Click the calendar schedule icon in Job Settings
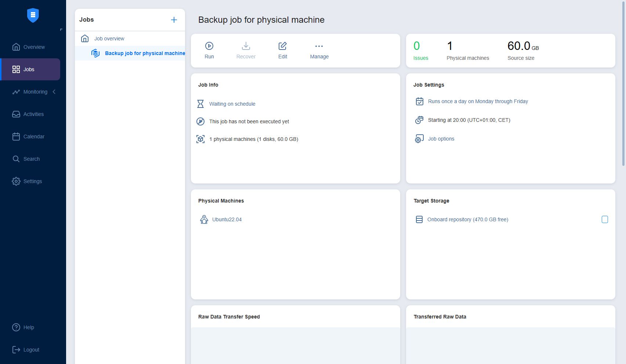Viewport: 626px width, 364px height. [419, 101]
